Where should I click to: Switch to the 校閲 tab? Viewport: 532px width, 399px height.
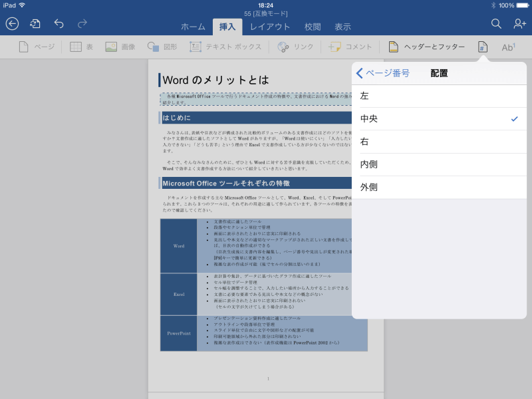point(313,27)
